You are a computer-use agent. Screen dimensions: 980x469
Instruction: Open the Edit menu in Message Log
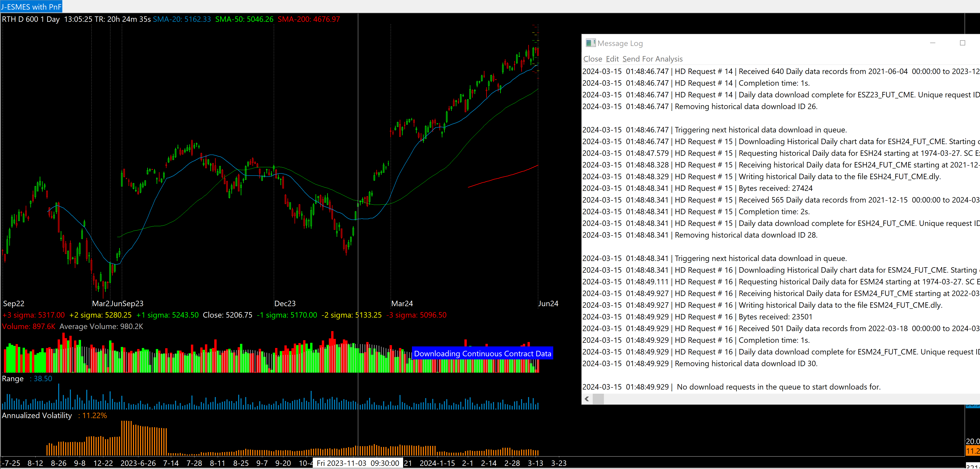coord(612,59)
